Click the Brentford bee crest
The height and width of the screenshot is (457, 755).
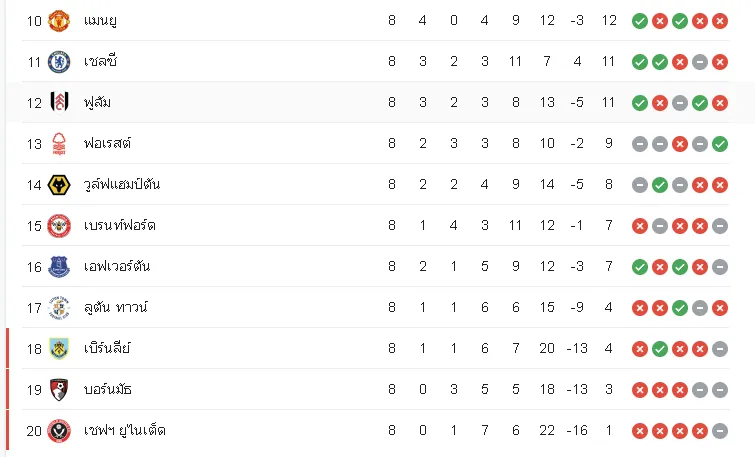59,226
